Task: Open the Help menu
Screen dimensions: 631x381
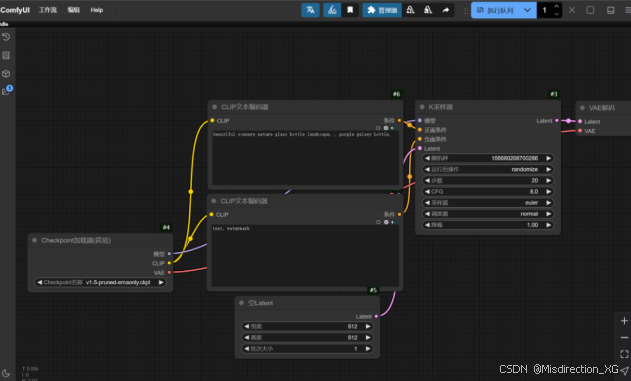Action: click(97, 10)
